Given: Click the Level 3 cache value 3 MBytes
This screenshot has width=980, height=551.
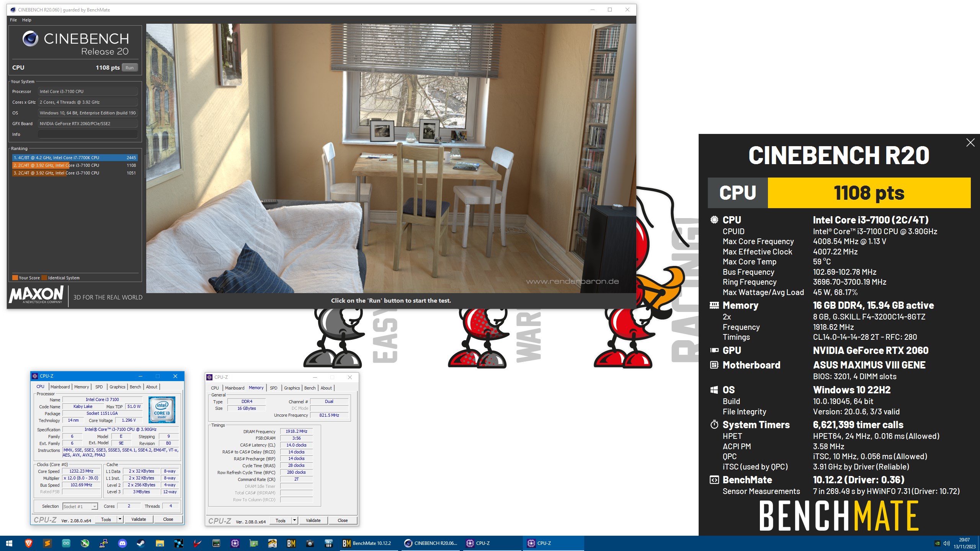Looking at the screenshot, I should pos(141,492).
